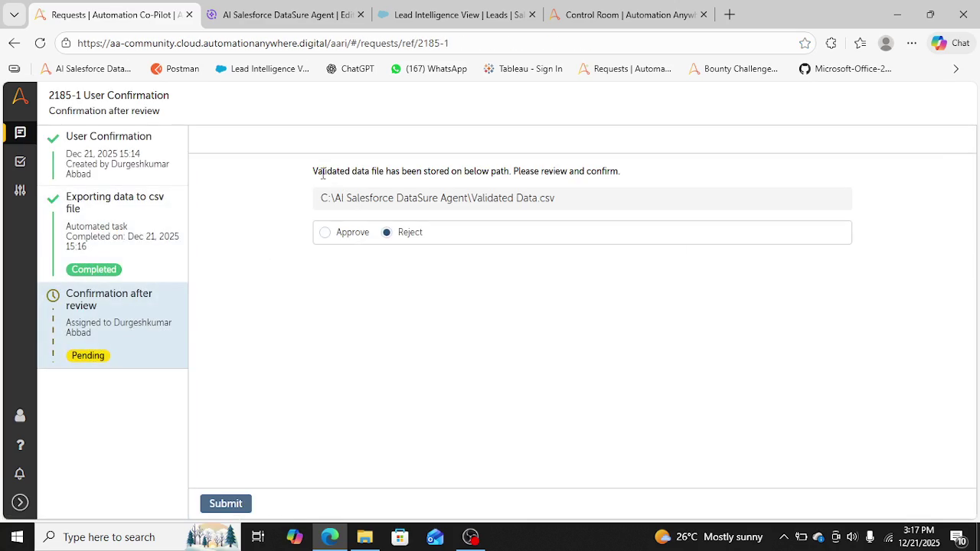The image size is (980, 551).
Task: Open Outlook from the taskbar
Action: [436, 536]
